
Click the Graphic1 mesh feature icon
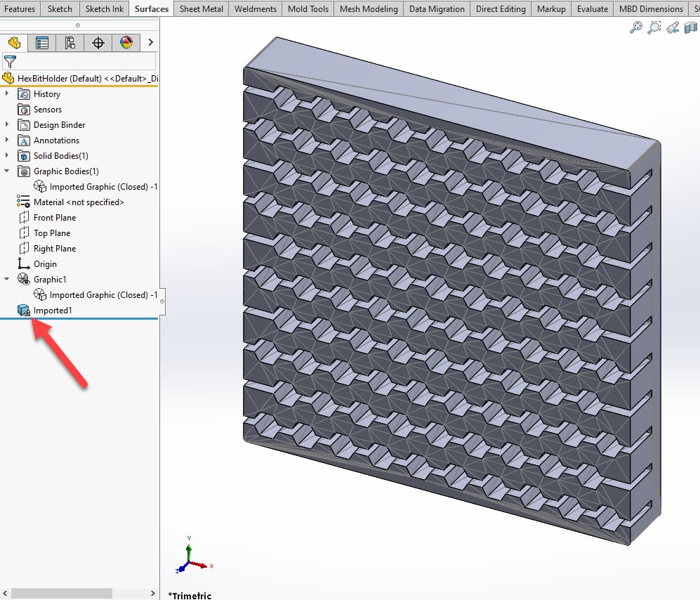(24, 279)
